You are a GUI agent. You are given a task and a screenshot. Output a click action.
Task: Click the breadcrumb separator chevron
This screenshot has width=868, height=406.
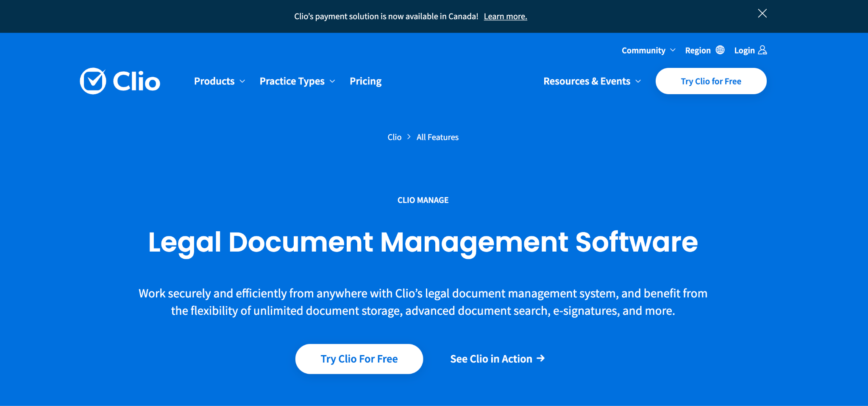coord(409,137)
